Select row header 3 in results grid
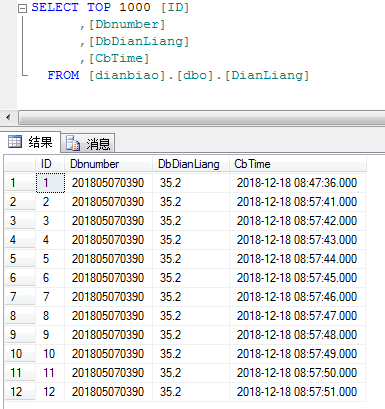This screenshot has width=385, height=409. click(20, 221)
